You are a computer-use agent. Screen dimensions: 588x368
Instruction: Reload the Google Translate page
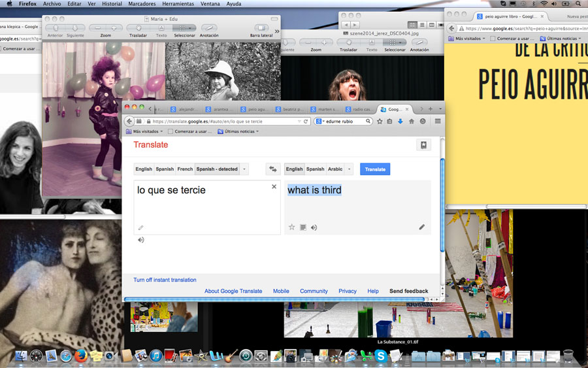[x=306, y=122]
